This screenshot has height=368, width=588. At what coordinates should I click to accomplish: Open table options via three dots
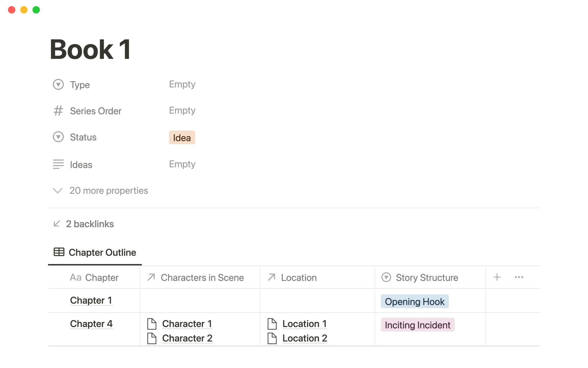(x=519, y=277)
